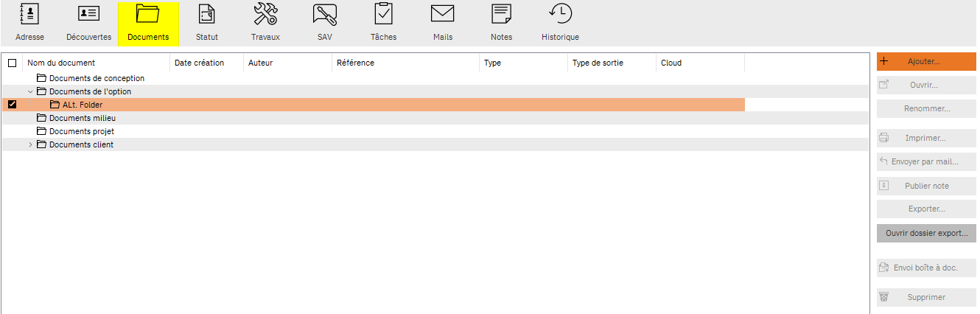Open the Découvertes contact card icon

coord(88,14)
